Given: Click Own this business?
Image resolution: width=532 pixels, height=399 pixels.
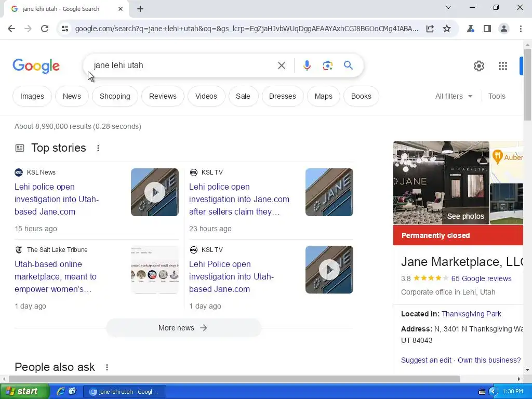Looking at the screenshot, I should pos(489,360).
